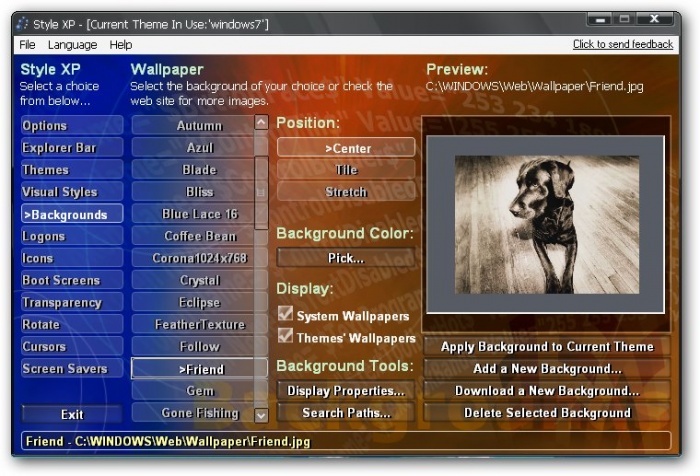
Task: Select the Autumn wallpaper
Action: pos(193,125)
